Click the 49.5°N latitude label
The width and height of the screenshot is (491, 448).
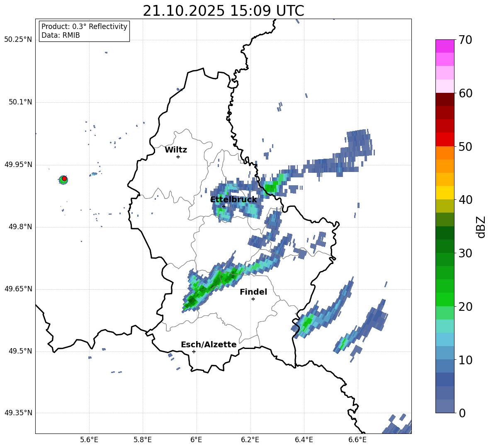(x=20, y=351)
